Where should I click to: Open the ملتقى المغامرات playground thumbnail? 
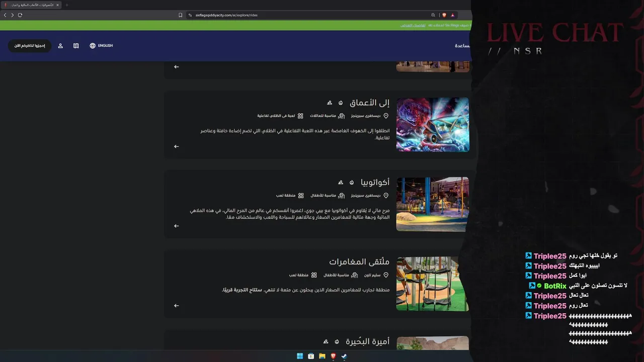coord(433,284)
